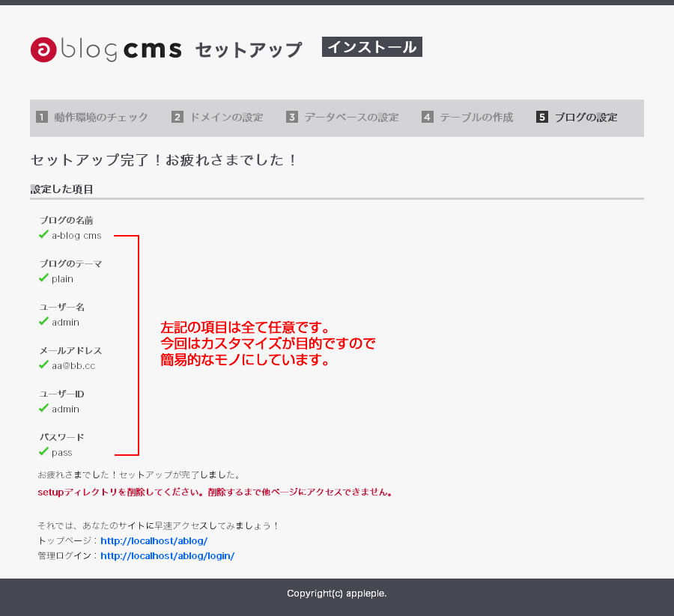674x616 pixels.
Task: Select the ドメインの設定 step
Action: tap(226, 118)
